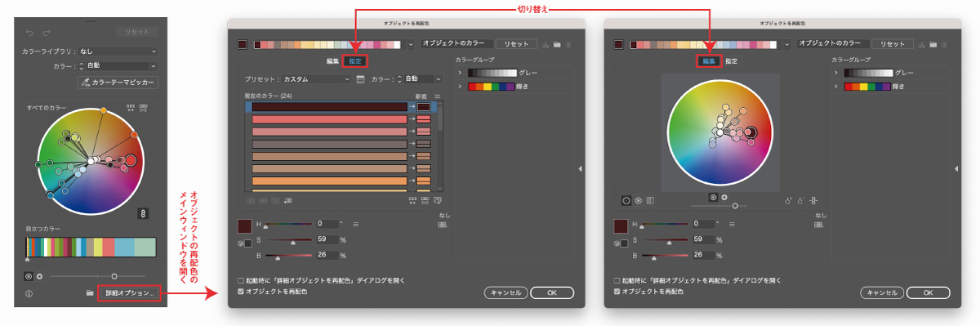Click リセット button in the left panel
This screenshot has height=326, width=980.
click(136, 31)
